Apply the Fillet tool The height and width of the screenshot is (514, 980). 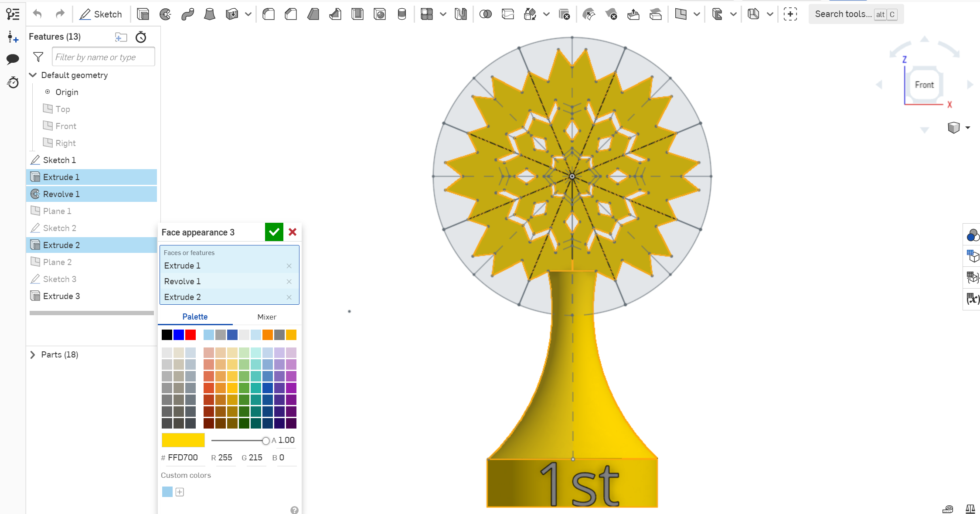point(268,14)
